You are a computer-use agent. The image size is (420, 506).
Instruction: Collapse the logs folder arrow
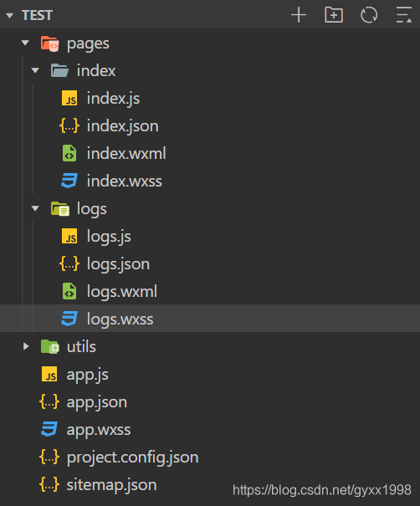[35, 208]
